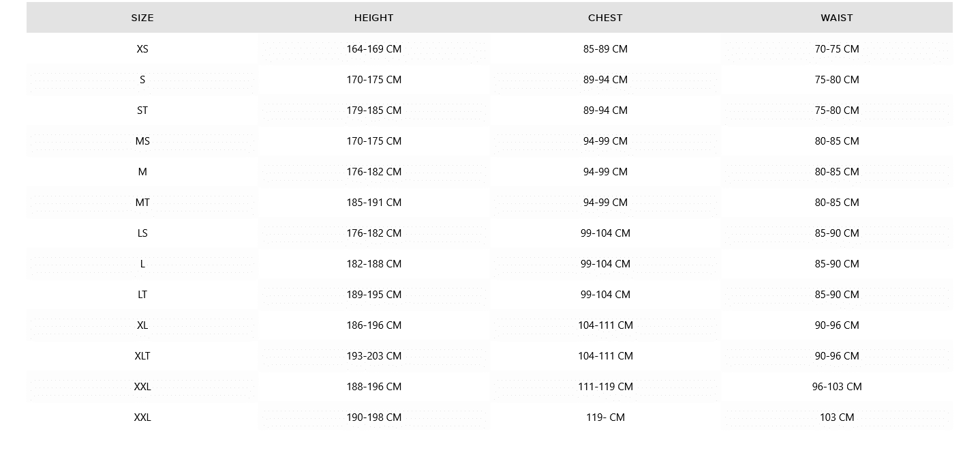Click the HEIGHT column header

373,18
